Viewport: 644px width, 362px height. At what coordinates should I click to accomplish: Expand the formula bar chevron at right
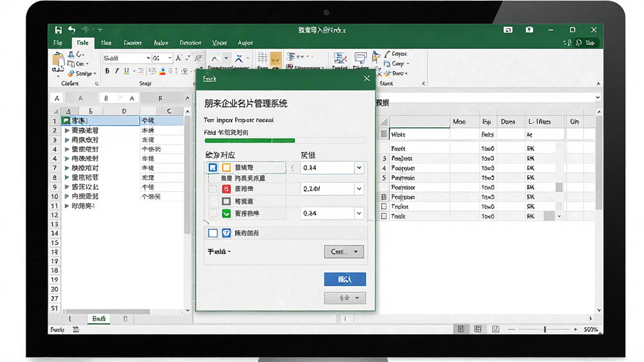597,97
